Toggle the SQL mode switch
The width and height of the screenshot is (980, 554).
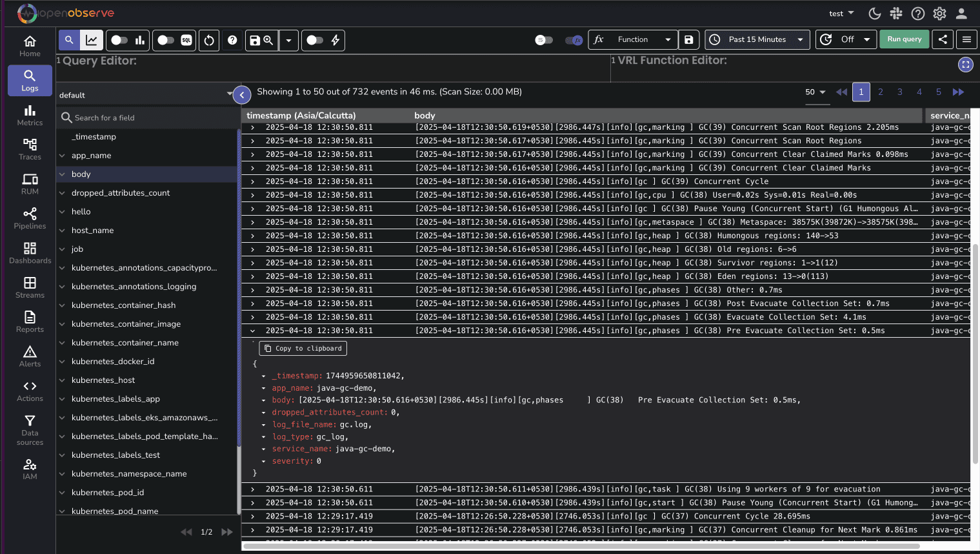[x=166, y=40]
